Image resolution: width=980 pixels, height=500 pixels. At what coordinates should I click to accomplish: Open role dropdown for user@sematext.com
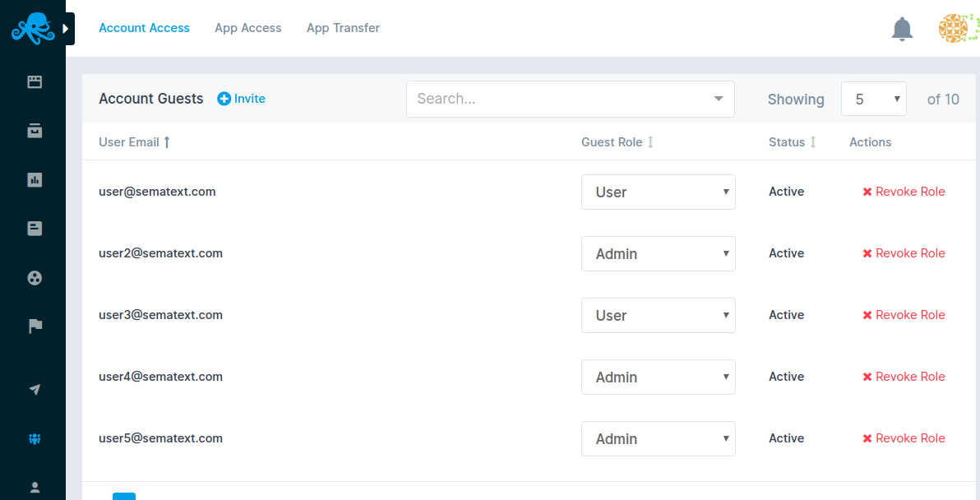(658, 192)
